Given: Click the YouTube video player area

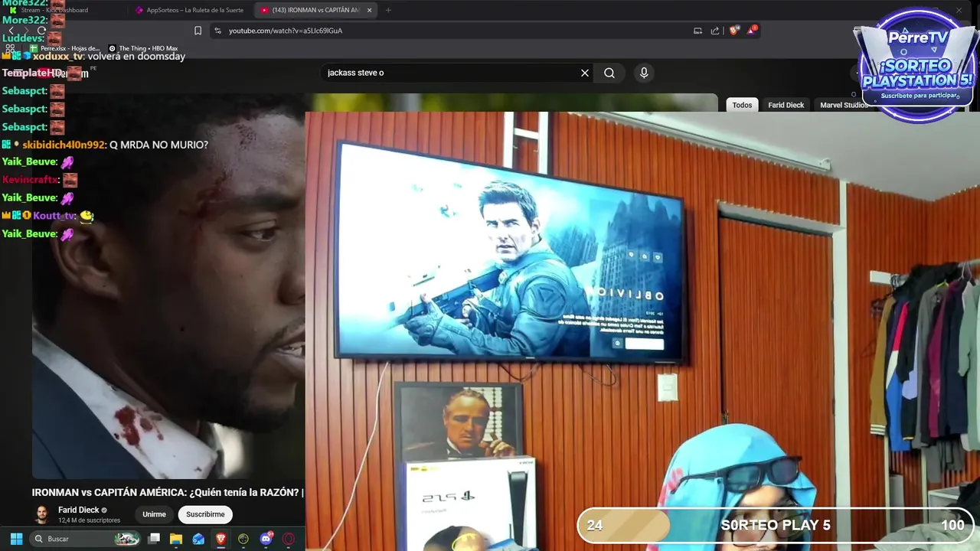Looking at the screenshot, I should (x=168, y=287).
